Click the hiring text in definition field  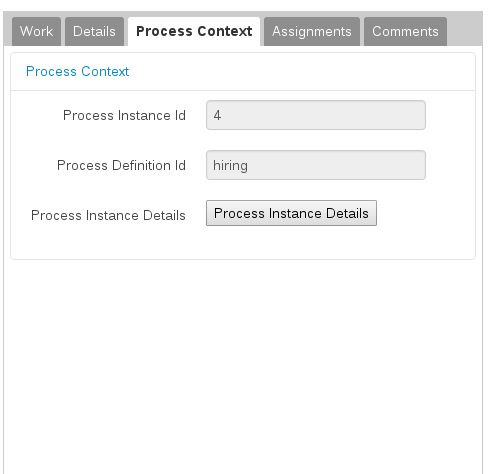point(230,166)
